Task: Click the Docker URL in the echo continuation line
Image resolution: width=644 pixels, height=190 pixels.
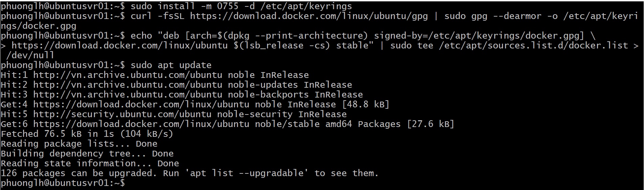Action: [x=119, y=45]
